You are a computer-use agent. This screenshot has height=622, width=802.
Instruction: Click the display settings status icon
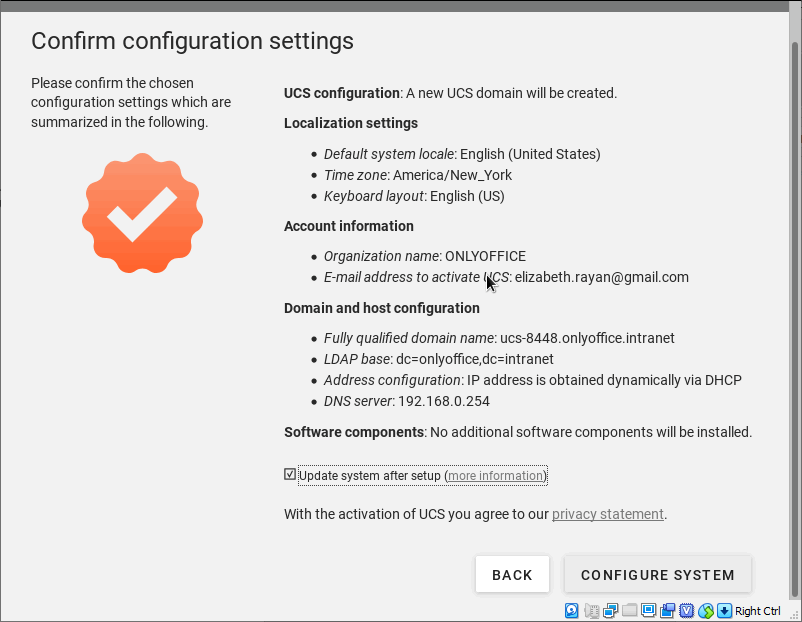point(648,611)
